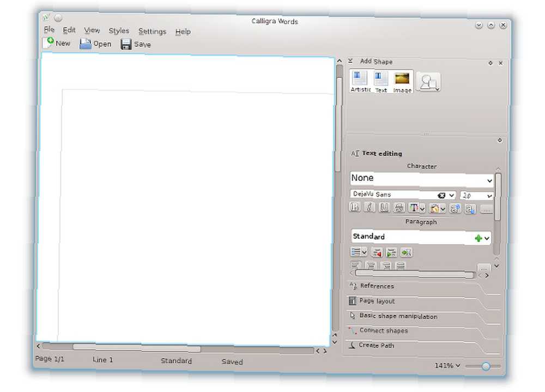Open more character options button
The width and height of the screenshot is (545, 392).
point(486,209)
